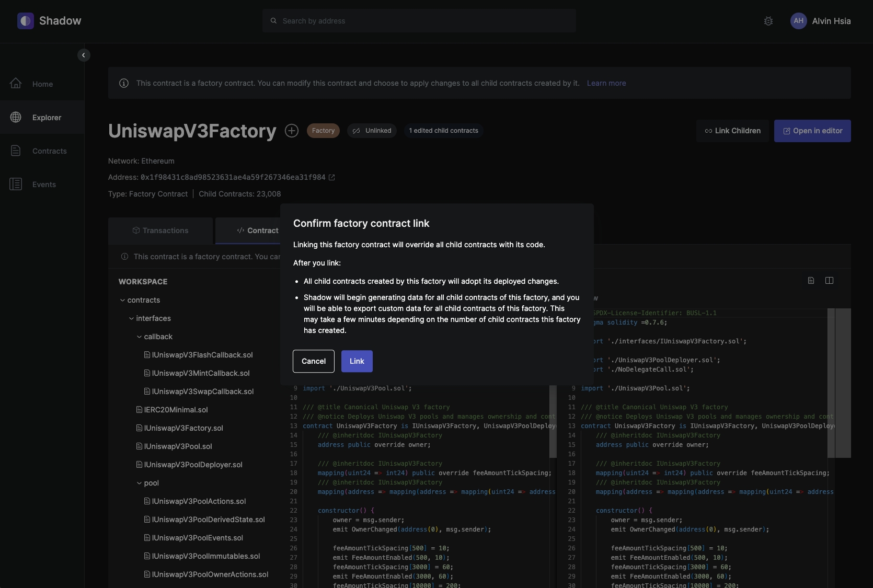Click the single-file view icon in the editor
The height and width of the screenshot is (588, 873).
[811, 281]
